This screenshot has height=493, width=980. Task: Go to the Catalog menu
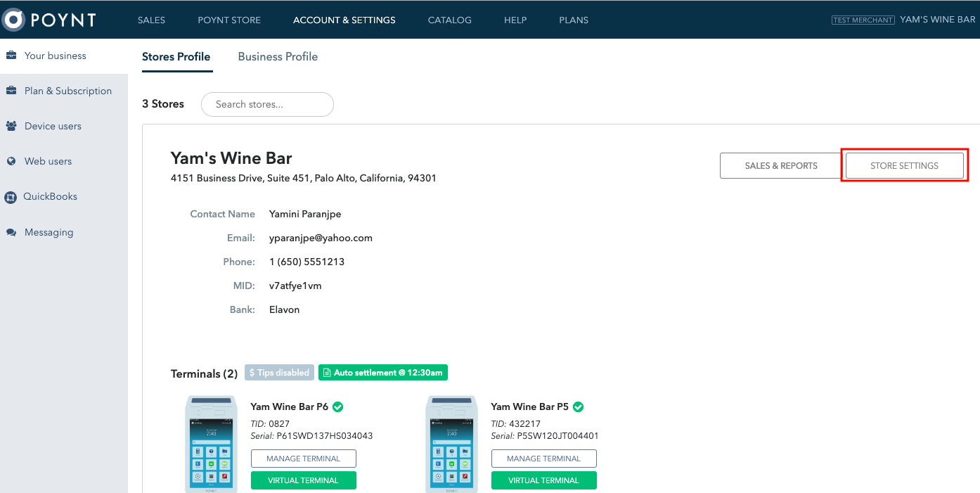coord(450,20)
